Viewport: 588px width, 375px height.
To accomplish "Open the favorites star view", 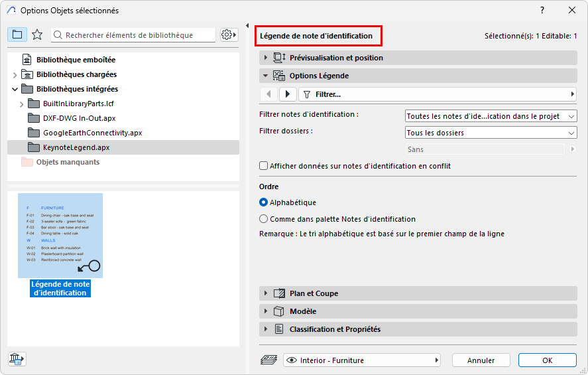I will pos(37,35).
